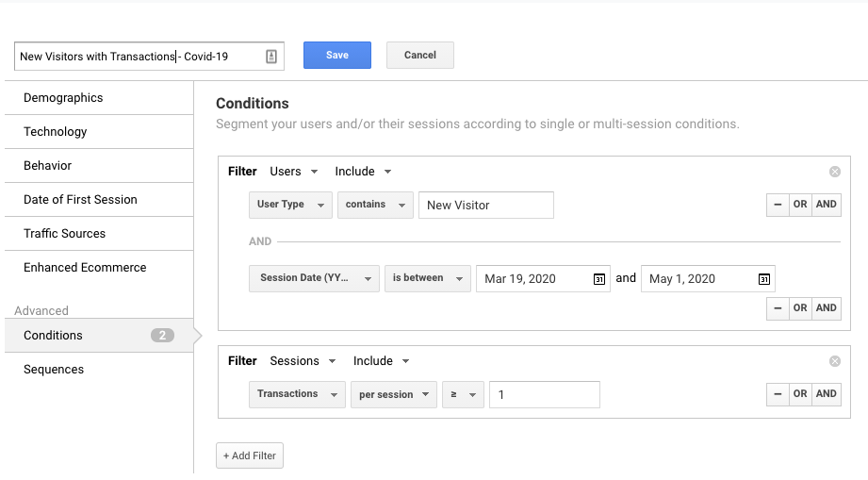Open the end date calendar picker icon
The width and height of the screenshot is (868, 480).
tap(763, 279)
